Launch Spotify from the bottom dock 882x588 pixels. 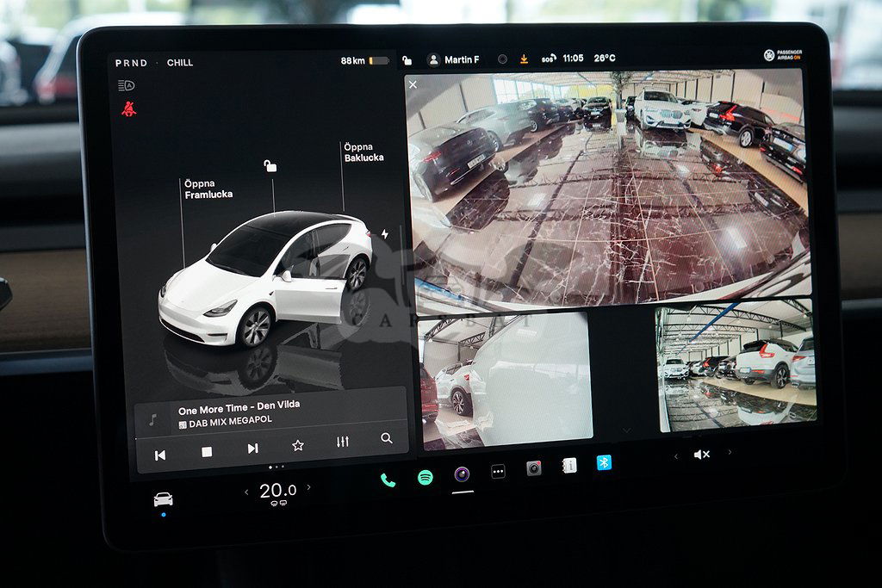[x=425, y=477]
